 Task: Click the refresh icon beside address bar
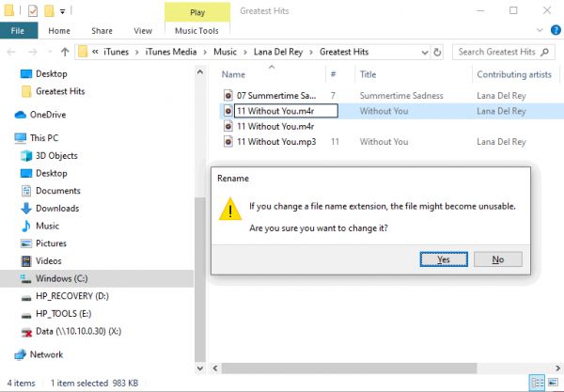click(x=437, y=51)
